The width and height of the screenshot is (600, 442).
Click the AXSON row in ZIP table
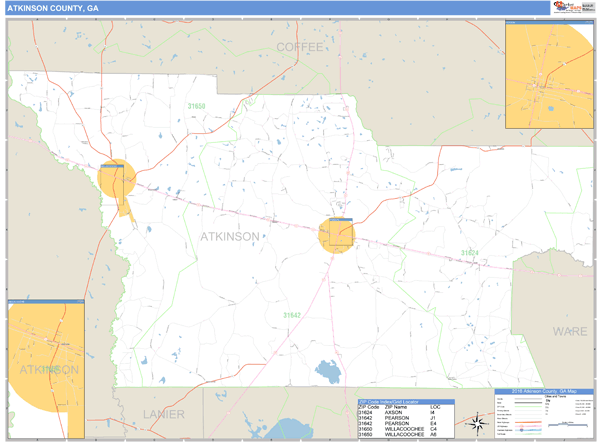406,413
